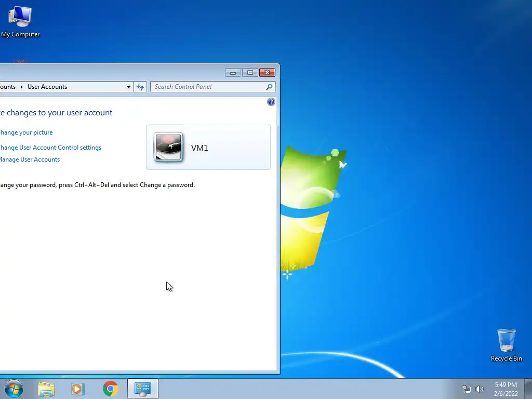
Task: Click the Ctrl+Alt+Del password instruction text
Action: point(97,185)
